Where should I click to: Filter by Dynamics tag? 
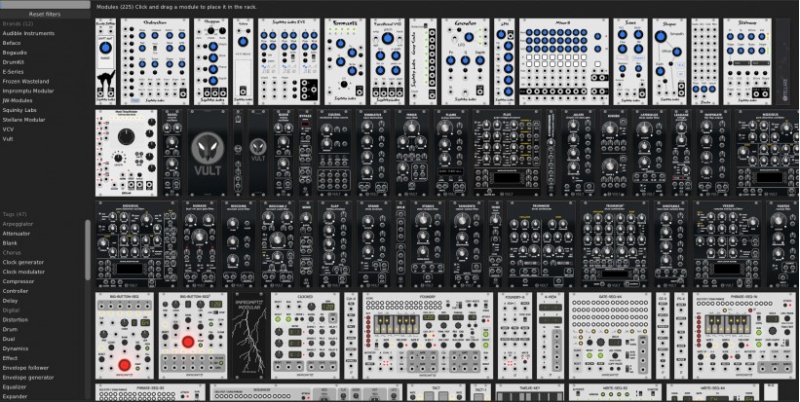(x=15, y=348)
